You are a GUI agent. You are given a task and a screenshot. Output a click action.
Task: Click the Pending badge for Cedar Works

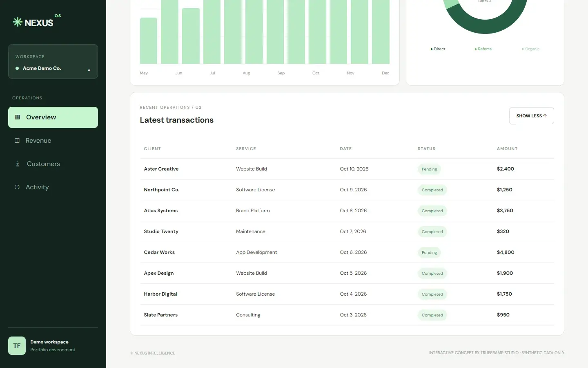(x=429, y=253)
